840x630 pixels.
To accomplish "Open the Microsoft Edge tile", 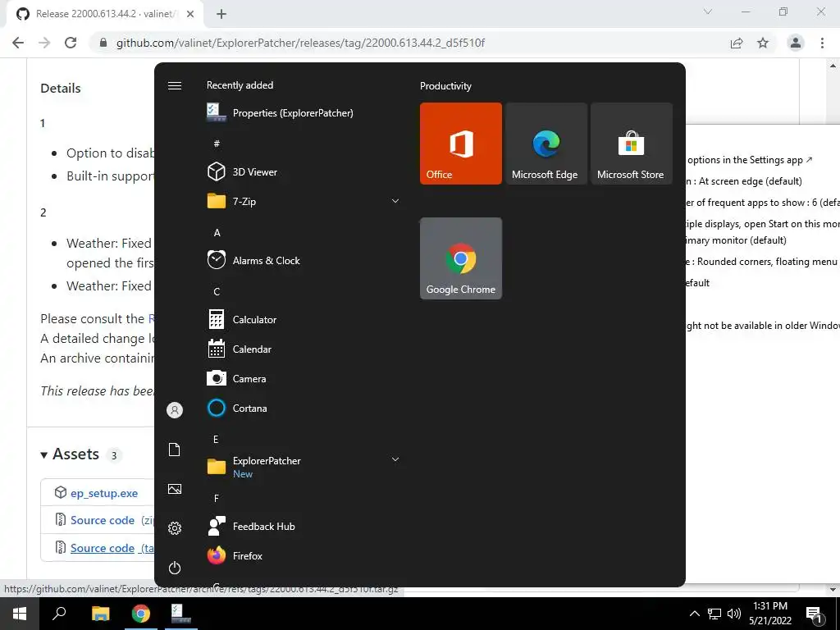I will (x=546, y=144).
